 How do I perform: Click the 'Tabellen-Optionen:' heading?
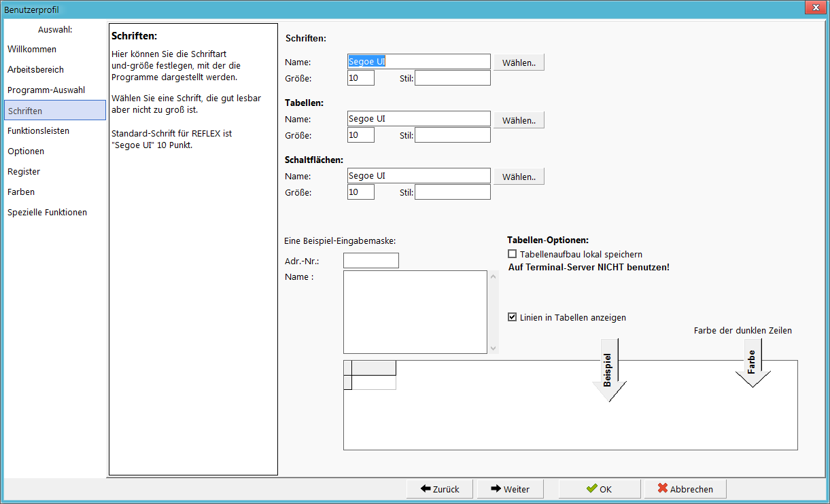547,240
